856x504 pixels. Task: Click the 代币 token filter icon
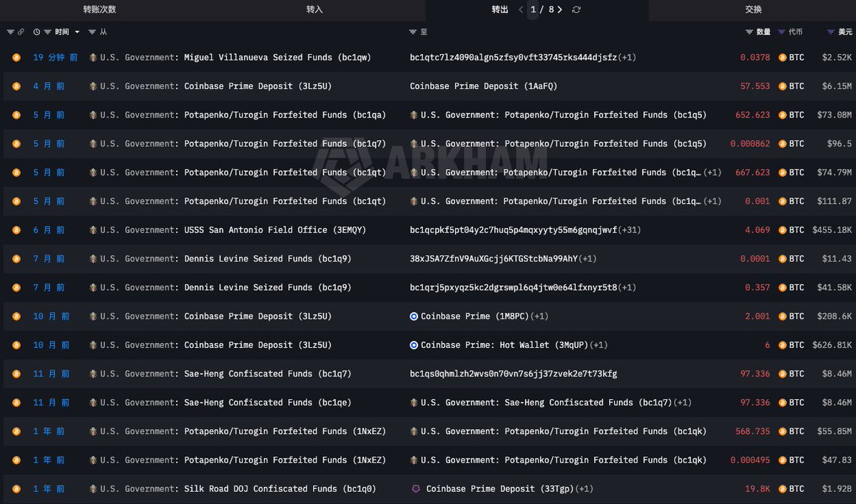coord(782,32)
